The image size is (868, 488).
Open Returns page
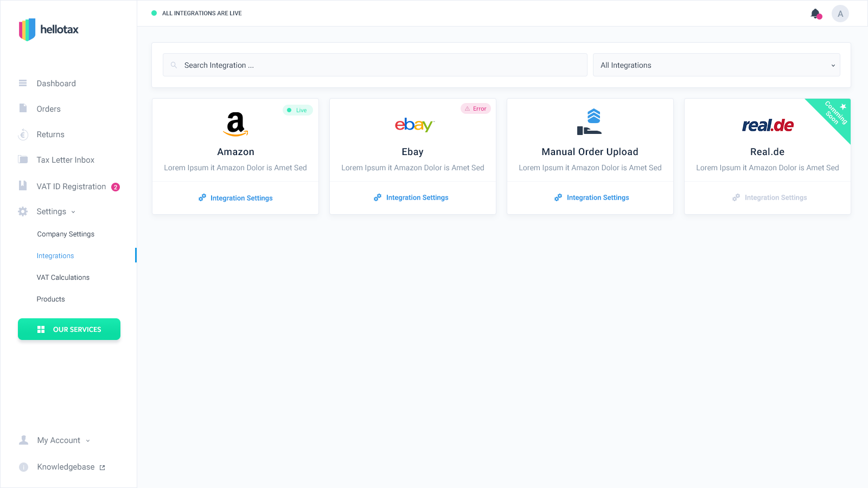pos(50,134)
